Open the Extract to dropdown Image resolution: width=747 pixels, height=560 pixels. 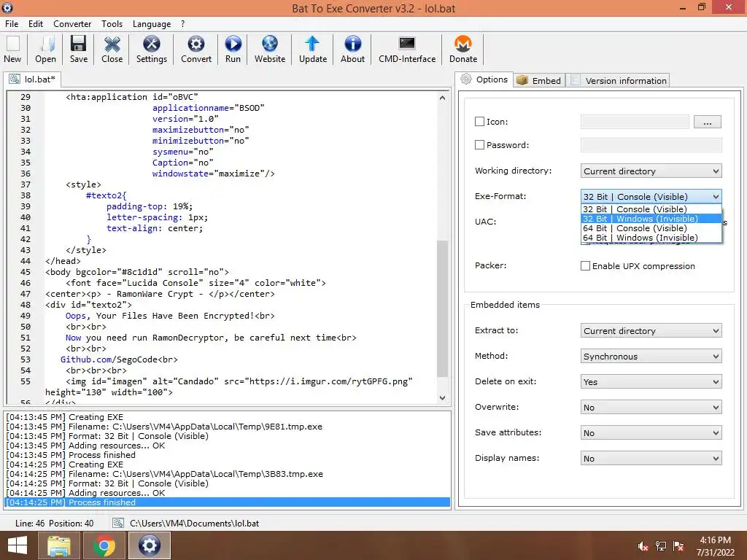pos(651,330)
